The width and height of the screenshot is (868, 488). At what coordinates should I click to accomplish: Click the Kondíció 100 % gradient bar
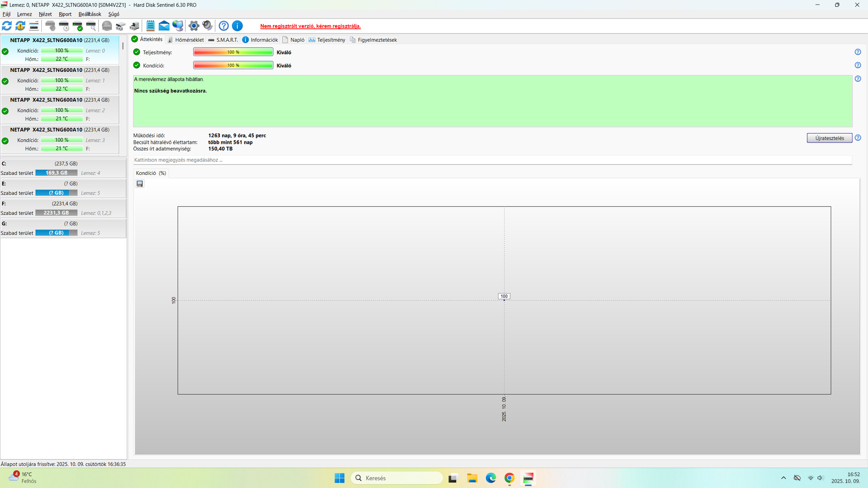coord(233,66)
